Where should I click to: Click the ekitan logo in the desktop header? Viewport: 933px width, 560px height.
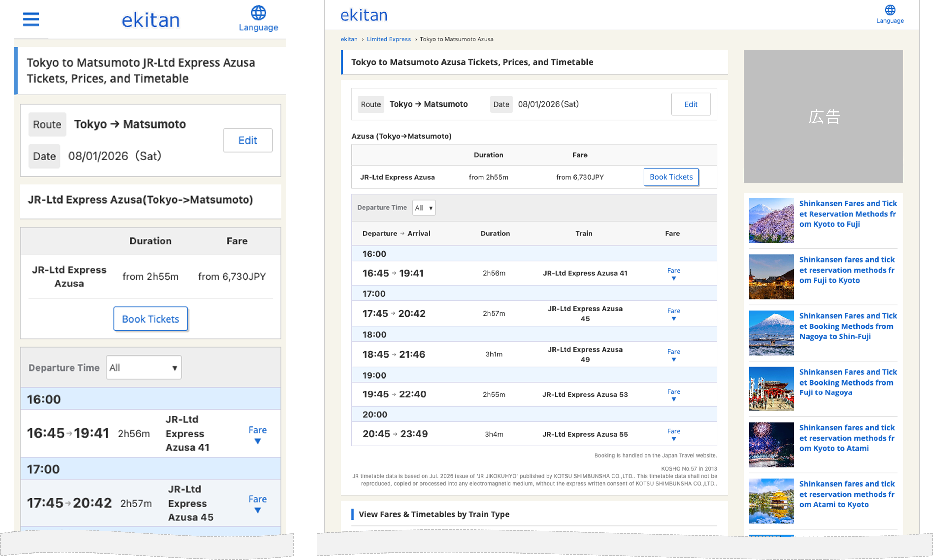pos(364,15)
